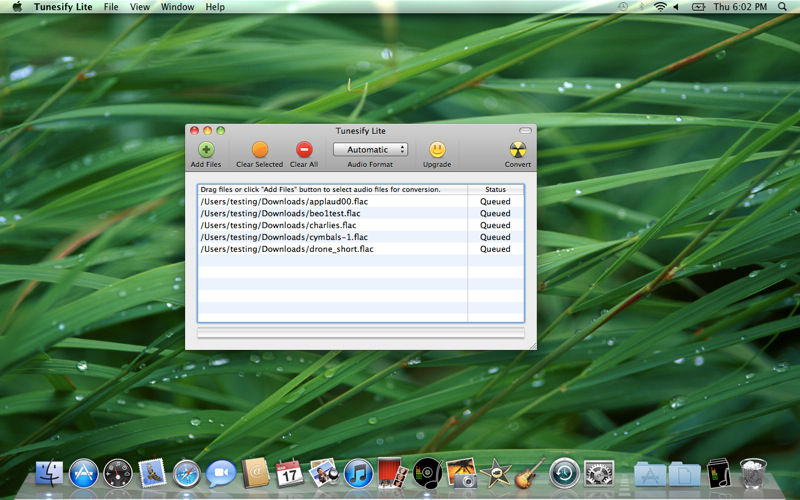Click the Convert label
Screen dimensions: 800x500
[x=518, y=164]
